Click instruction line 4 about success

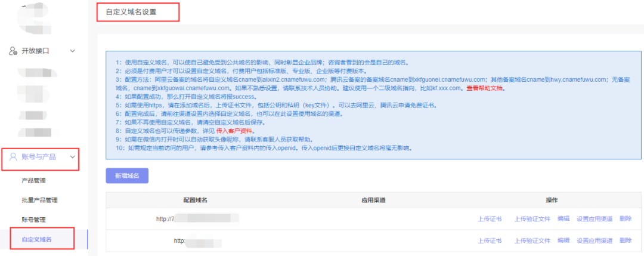(x=185, y=97)
